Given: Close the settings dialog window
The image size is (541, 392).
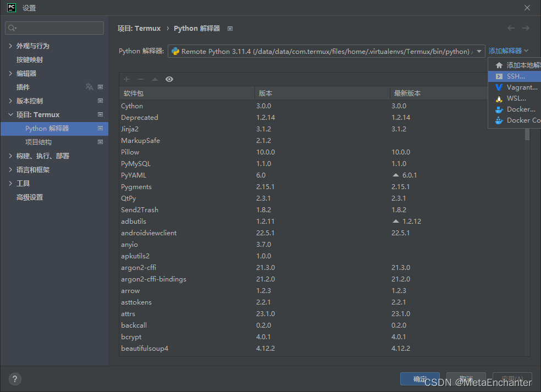Looking at the screenshot, I should [x=527, y=8].
